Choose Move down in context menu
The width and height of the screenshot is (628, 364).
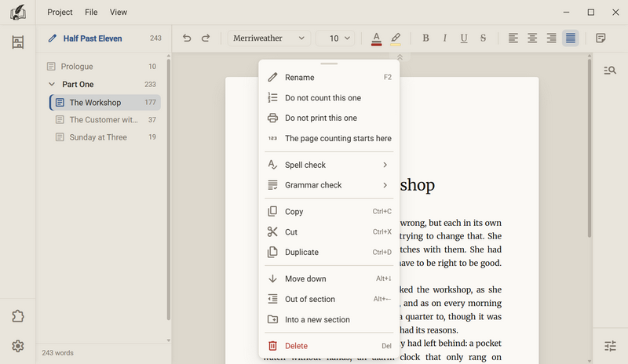[x=329, y=278]
